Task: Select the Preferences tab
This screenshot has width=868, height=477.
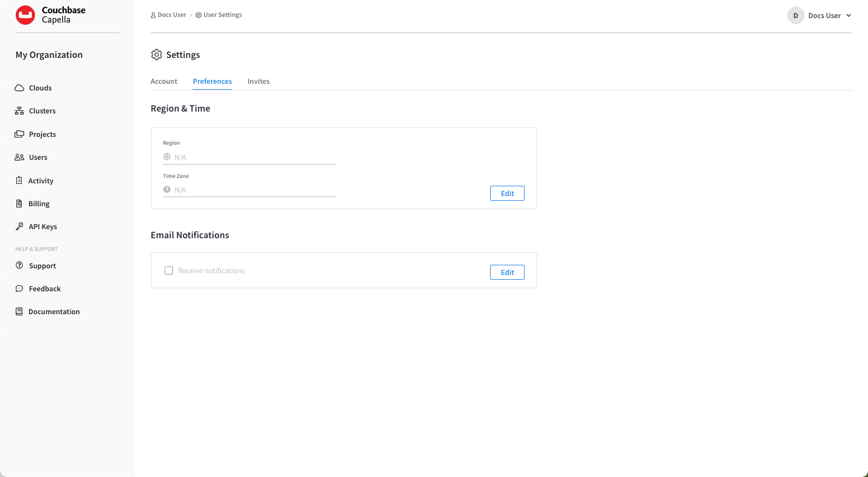Action: click(x=212, y=81)
